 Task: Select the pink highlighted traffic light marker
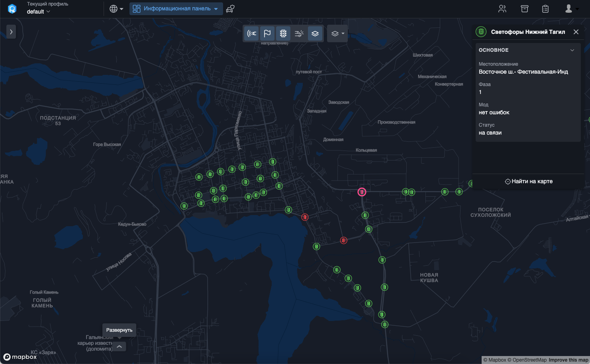coord(362,192)
